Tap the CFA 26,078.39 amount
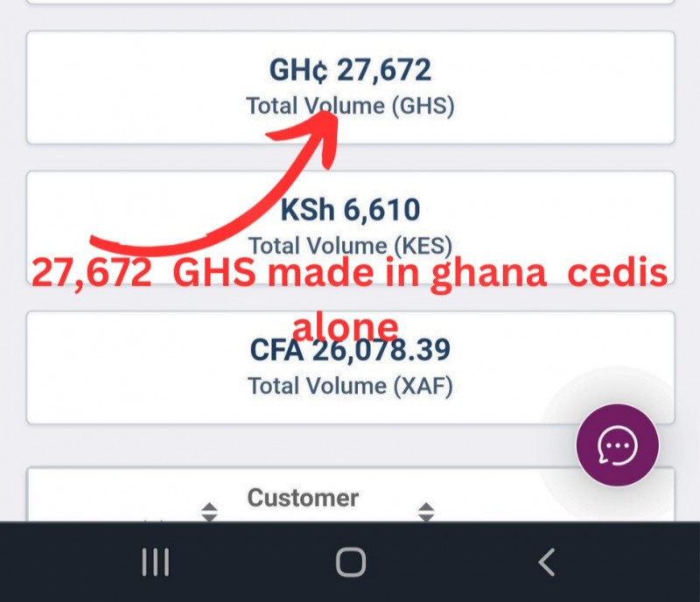This screenshot has width=700, height=602. click(351, 350)
